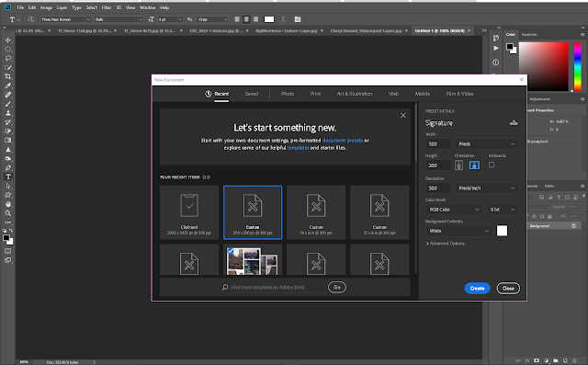Open 8 bit depth dropdown
This screenshot has width=588, height=365.
[503, 210]
